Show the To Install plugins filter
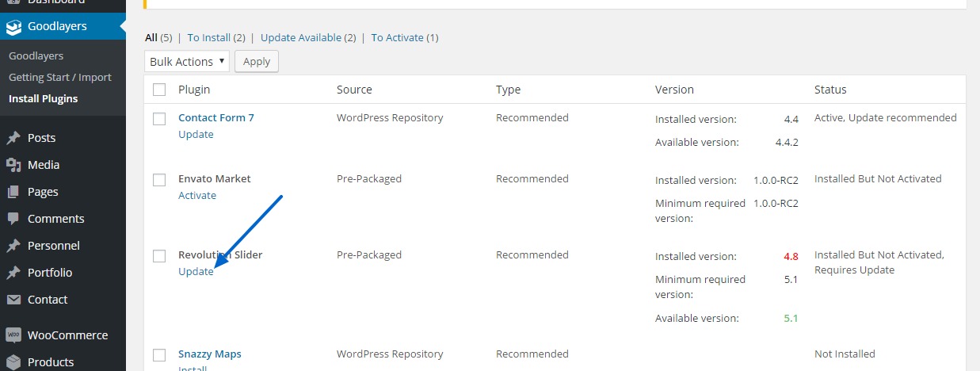This screenshot has height=371, width=980. 209,37
